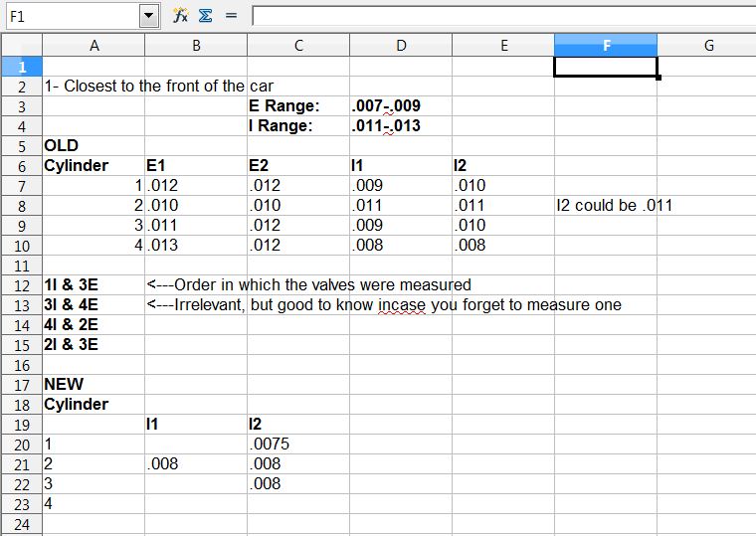Select row 5 header

click(x=21, y=145)
